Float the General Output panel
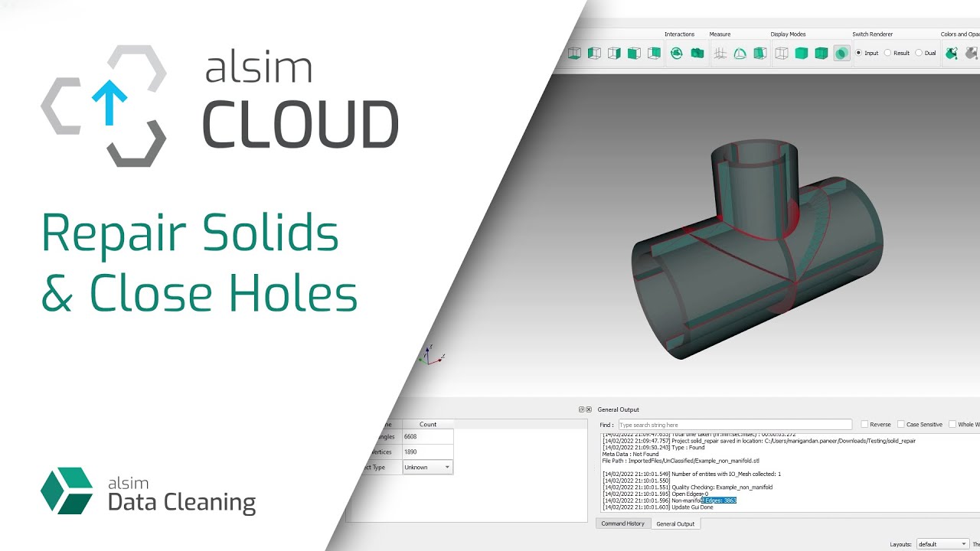 [581, 409]
